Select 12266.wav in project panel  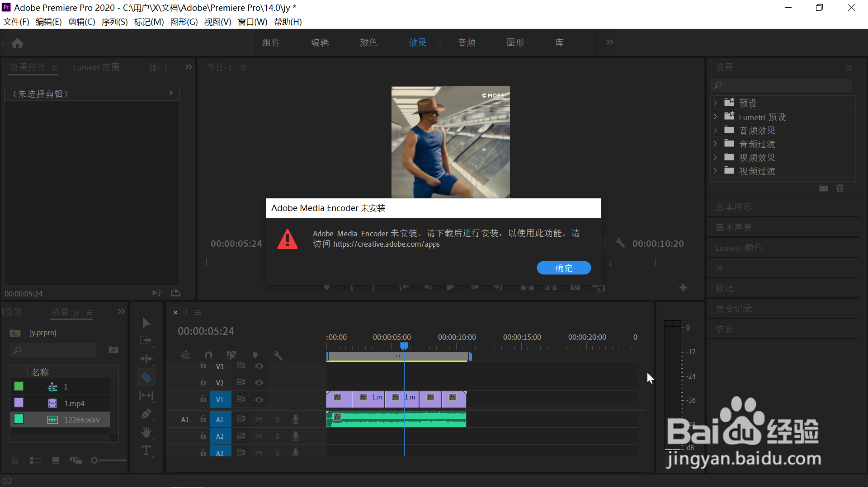click(81, 420)
